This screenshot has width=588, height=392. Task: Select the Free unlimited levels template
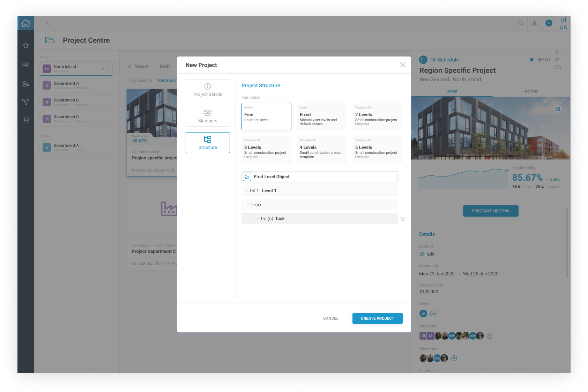pyautogui.click(x=266, y=116)
